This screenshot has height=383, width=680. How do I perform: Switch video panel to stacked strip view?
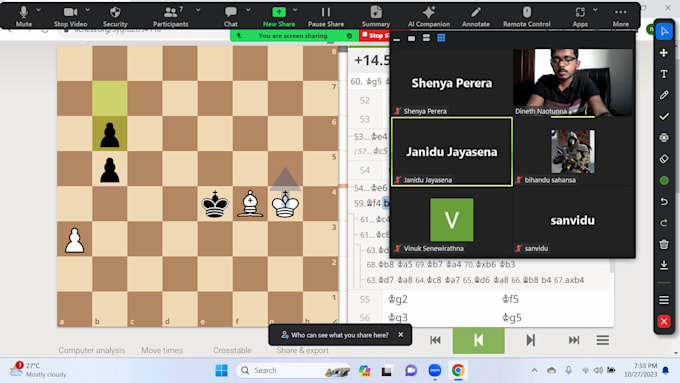click(426, 38)
